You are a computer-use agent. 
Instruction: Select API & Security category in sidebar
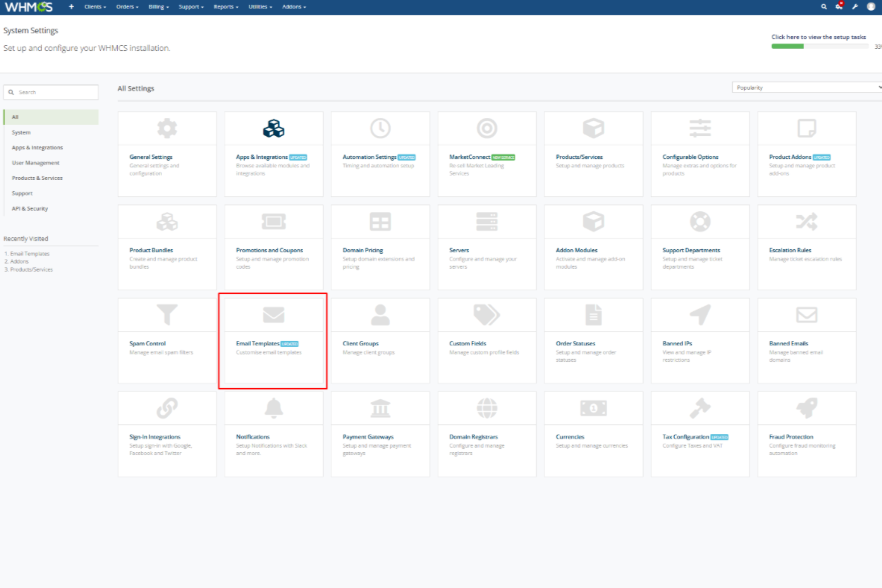tap(30, 208)
